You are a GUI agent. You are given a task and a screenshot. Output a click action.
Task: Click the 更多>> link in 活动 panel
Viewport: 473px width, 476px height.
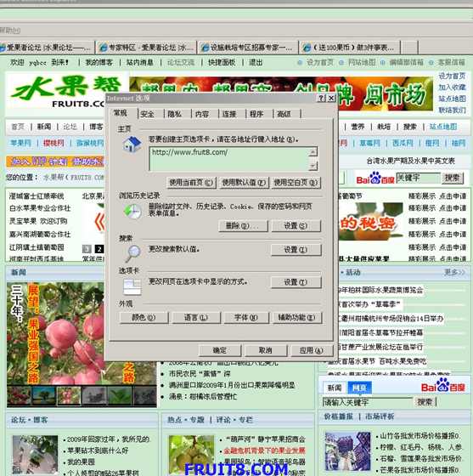454,272
